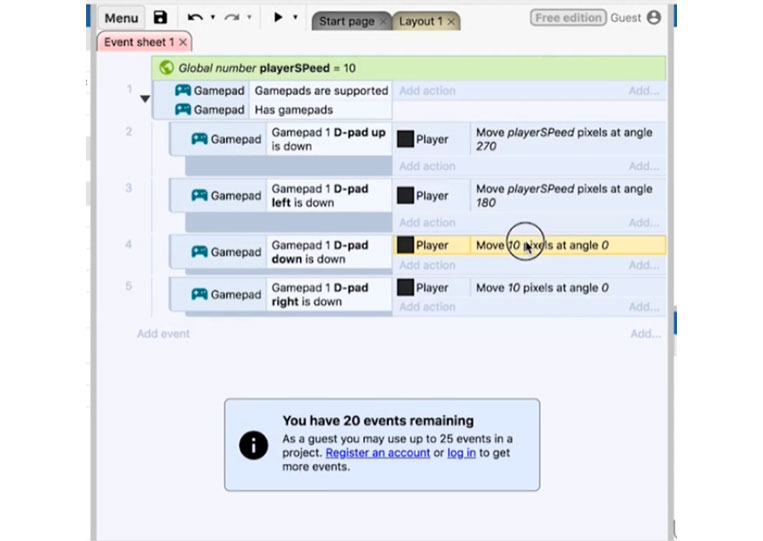Switch to the Start page tab
Image resolution: width=763 pixels, height=541 pixels.
point(346,21)
